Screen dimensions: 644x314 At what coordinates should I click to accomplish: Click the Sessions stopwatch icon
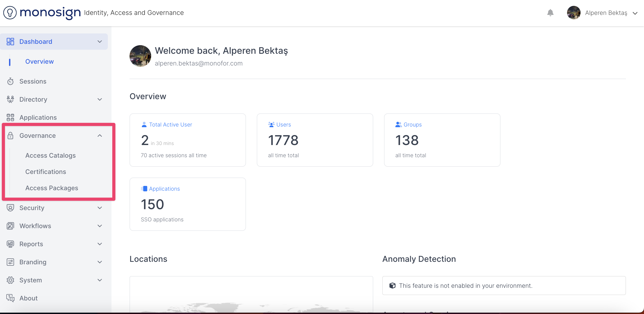[10, 81]
